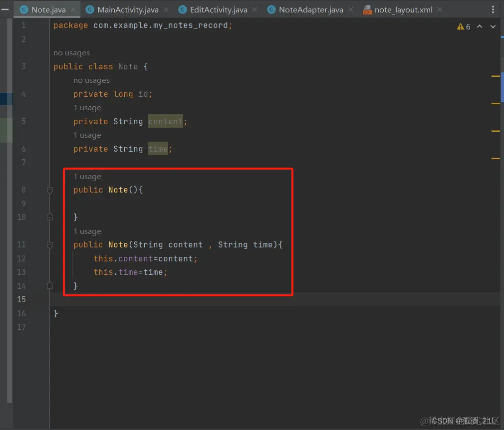This screenshot has height=430, width=504.
Task: Place cursor on empty line 15
Action: click(x=275, y=299)
